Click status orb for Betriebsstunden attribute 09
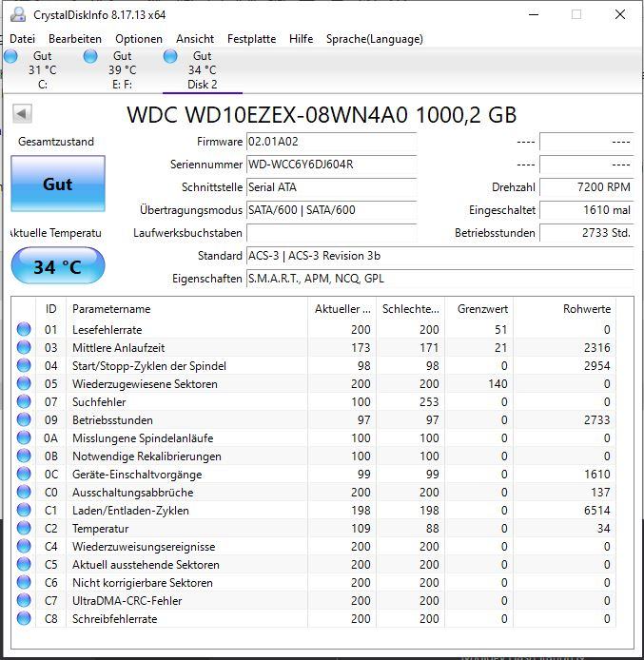 click(x=24, y=419)
